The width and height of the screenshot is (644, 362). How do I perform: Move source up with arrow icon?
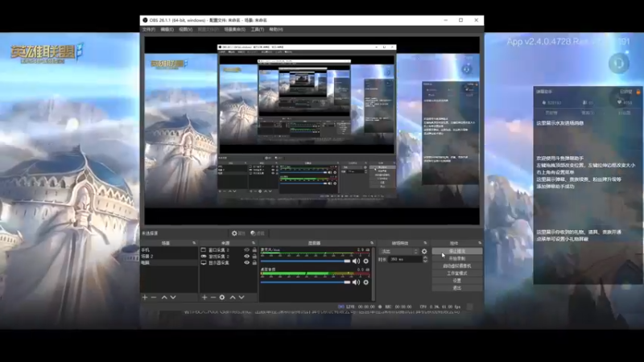(233, 297)
